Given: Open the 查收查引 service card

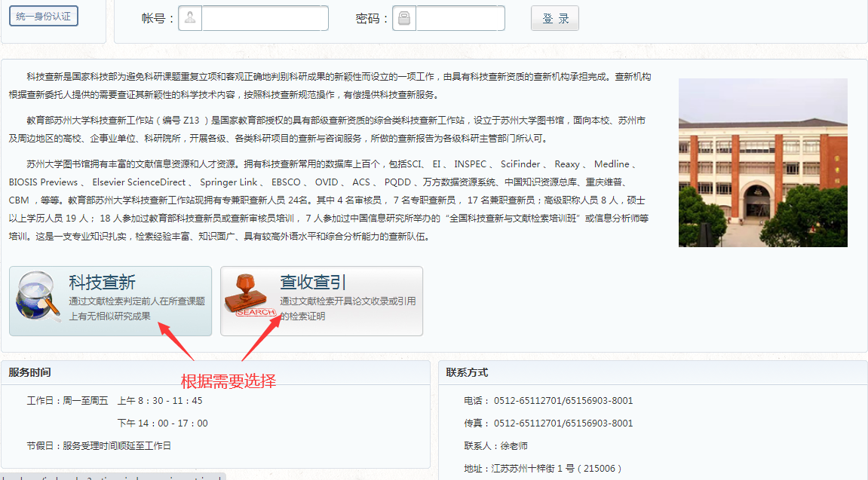Looking at the screenshot, I should pyautogui.click(x=321, y=301).
